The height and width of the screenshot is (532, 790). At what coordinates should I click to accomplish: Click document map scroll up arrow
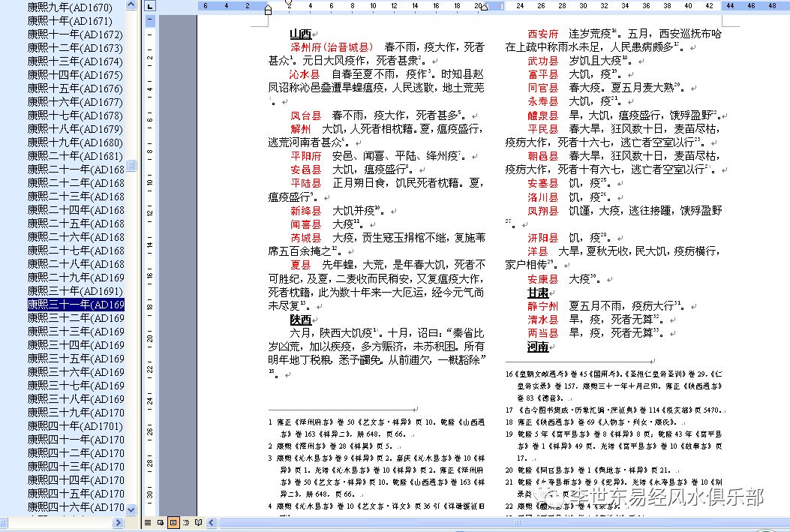pyautogui.click(x=131, y=5)
